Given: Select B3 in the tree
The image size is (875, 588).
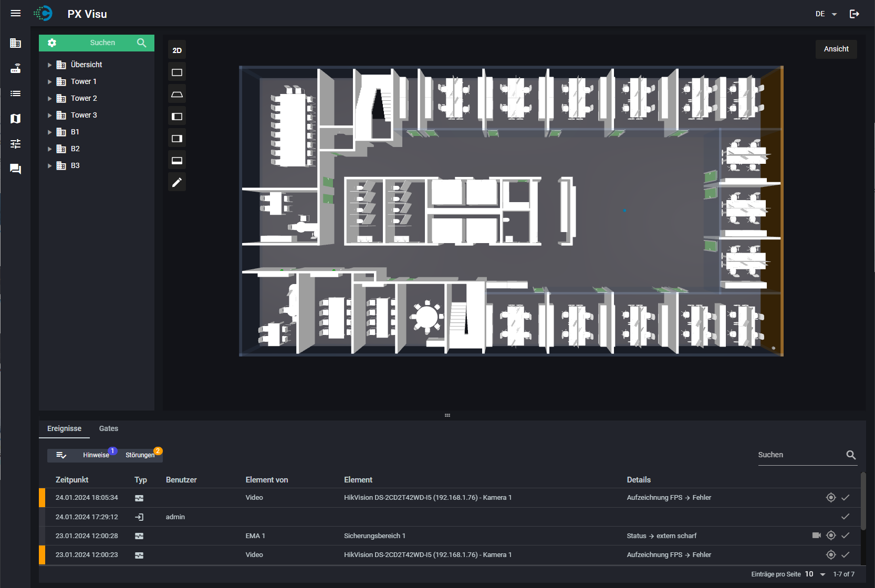Looking at the screenshot, I should pyautogui.click(x=75, y=165).
